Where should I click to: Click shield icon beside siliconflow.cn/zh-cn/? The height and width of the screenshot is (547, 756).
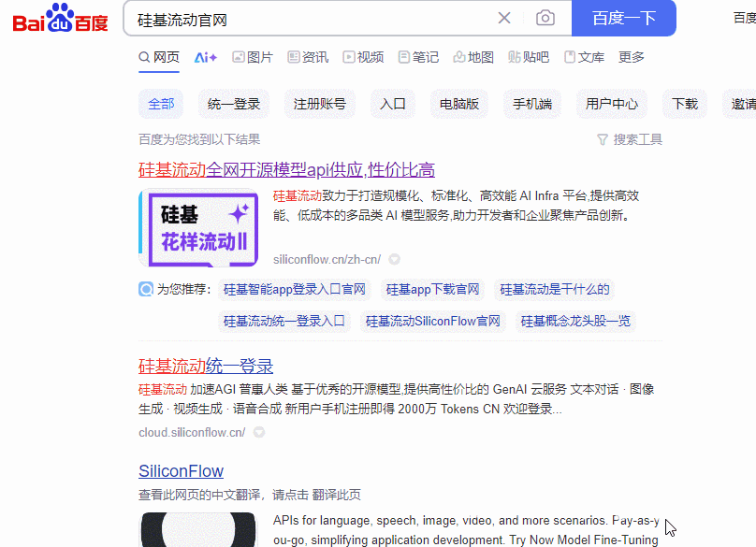tap(394, 259)
